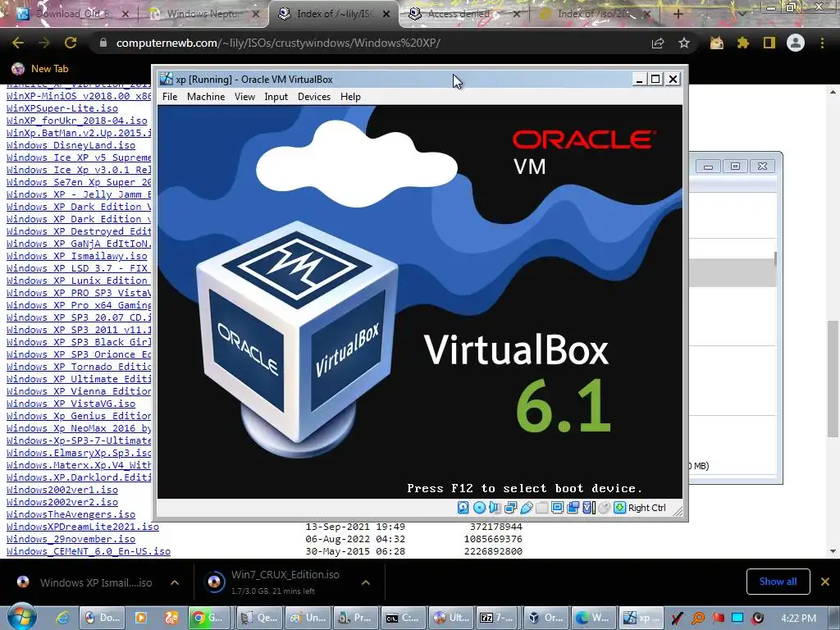Image resolution: width=840 pixels, height=630 pixels.
Task: Click the share page icon in address bar
Action: pos(658,43)
